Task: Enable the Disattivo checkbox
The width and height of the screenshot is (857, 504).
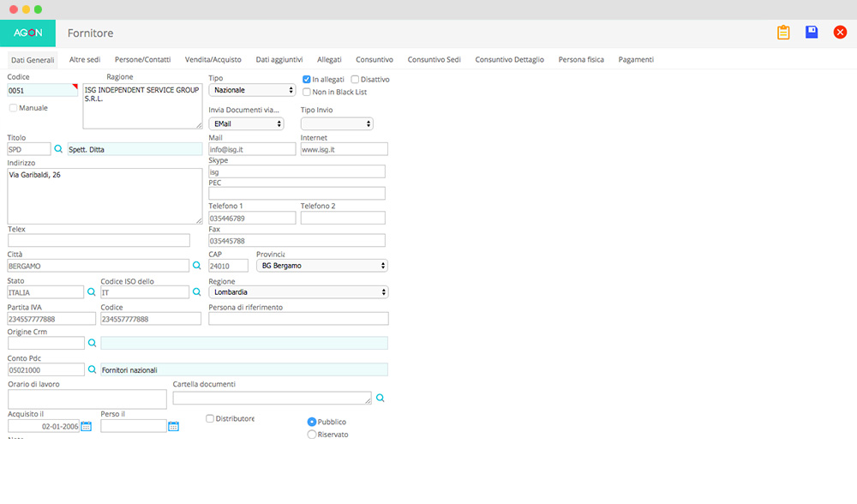Action: click(x=355, y=79)
